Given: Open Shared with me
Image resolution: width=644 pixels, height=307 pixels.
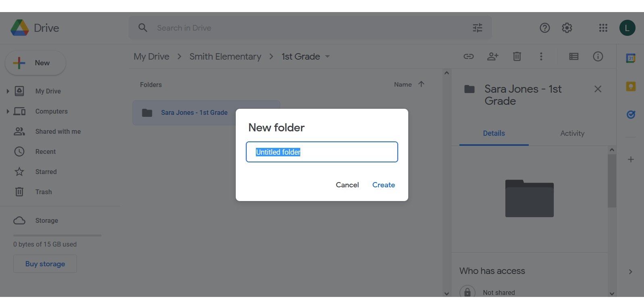Looking at the screenshot, I should click(x=58, y=131).
